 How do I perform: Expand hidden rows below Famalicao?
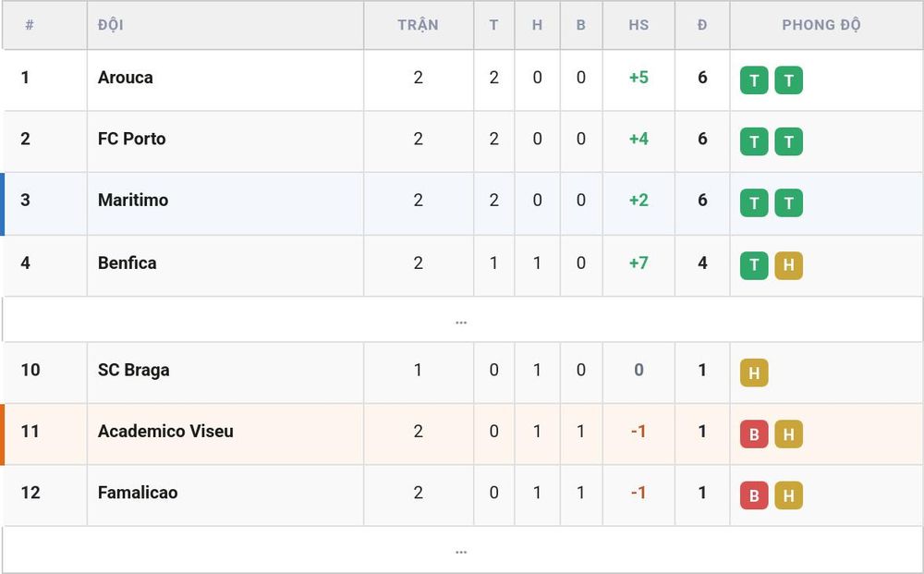pos(461,550)
